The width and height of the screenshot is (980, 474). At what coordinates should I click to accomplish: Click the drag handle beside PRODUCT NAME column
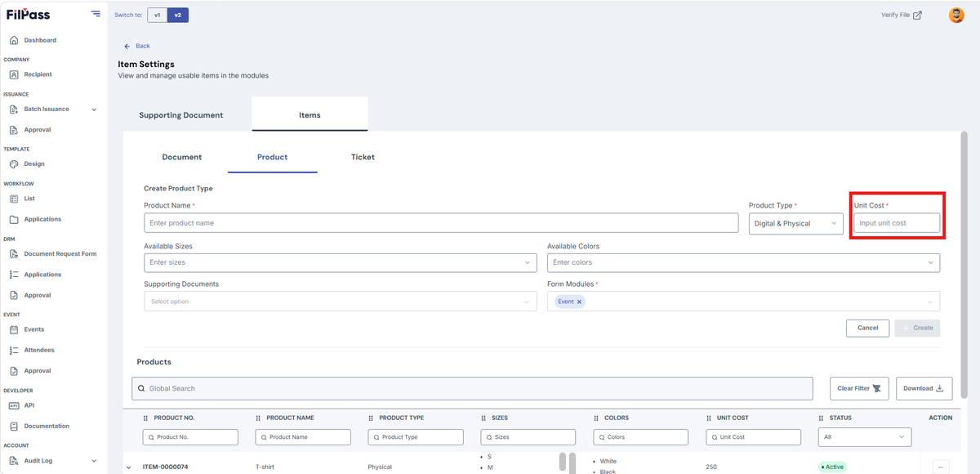pyautogui.click(x=259, y=418)
